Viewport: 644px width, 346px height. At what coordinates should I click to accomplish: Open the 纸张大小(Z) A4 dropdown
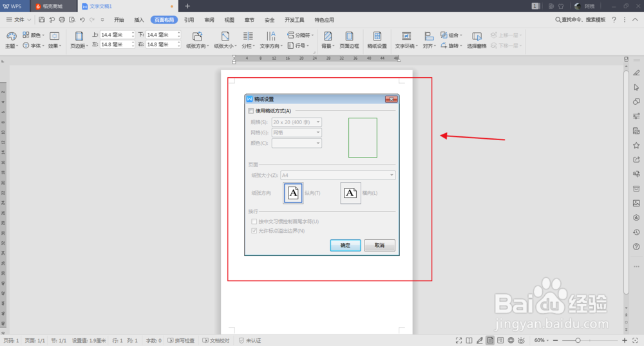click(337, 175)
